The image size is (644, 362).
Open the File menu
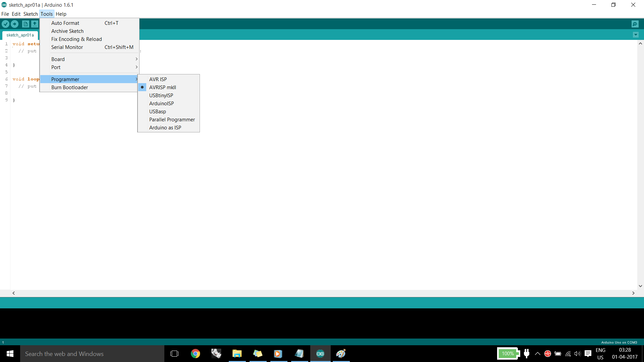point(5,14)
